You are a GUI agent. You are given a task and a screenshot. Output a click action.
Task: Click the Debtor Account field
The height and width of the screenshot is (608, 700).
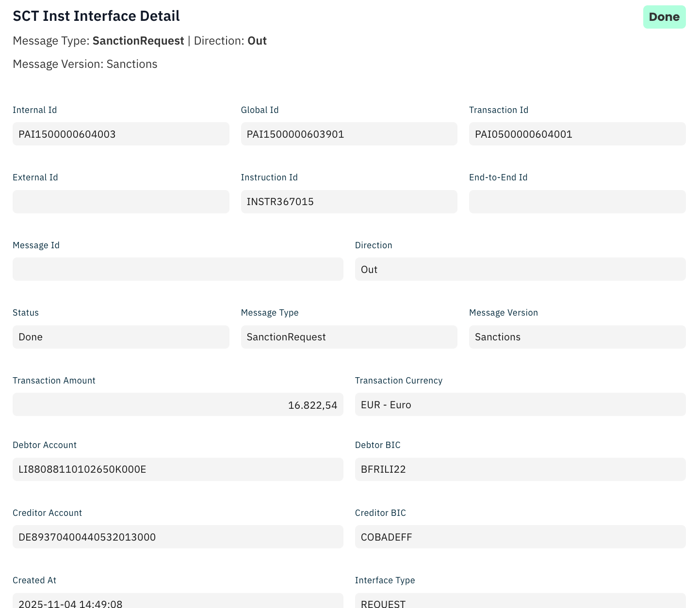(178, 469)
